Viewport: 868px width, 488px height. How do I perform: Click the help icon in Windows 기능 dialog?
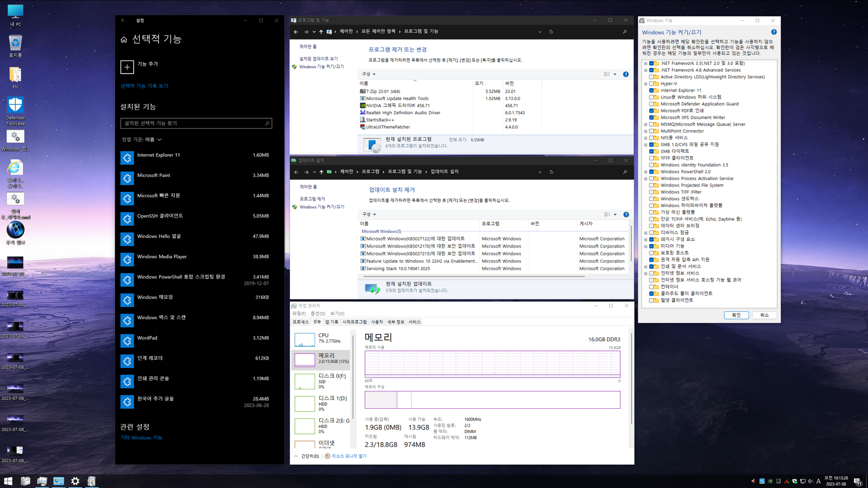pos(774,32)
